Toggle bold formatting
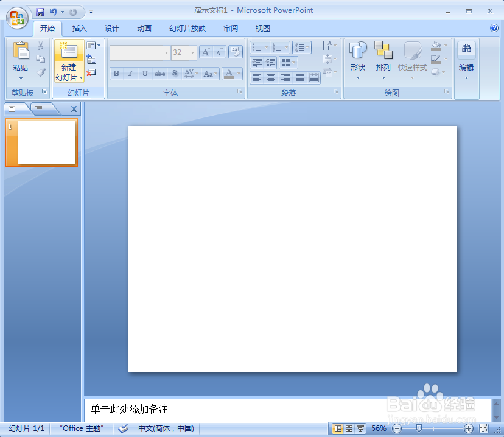The height and width of the screenshot is (437, 504). (117, 74)
